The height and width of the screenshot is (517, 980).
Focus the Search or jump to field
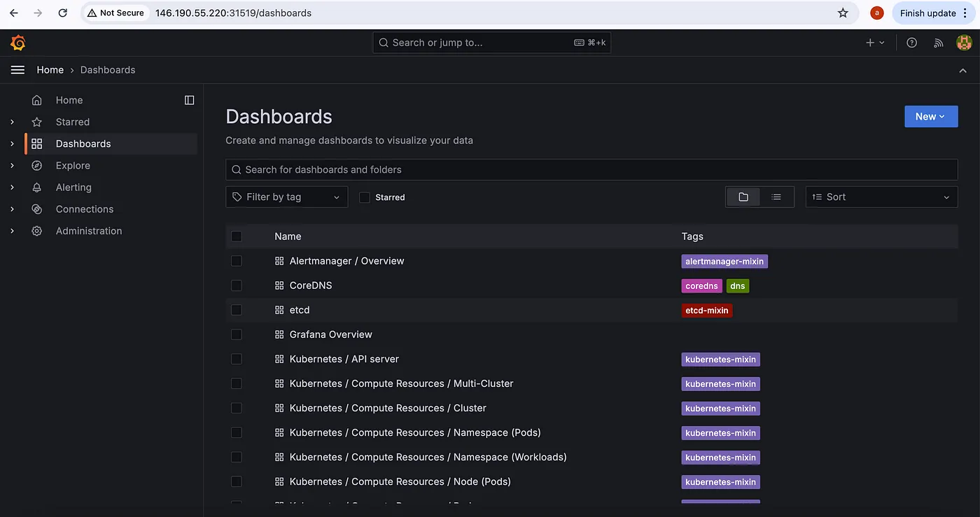click(x=492, y=43)
